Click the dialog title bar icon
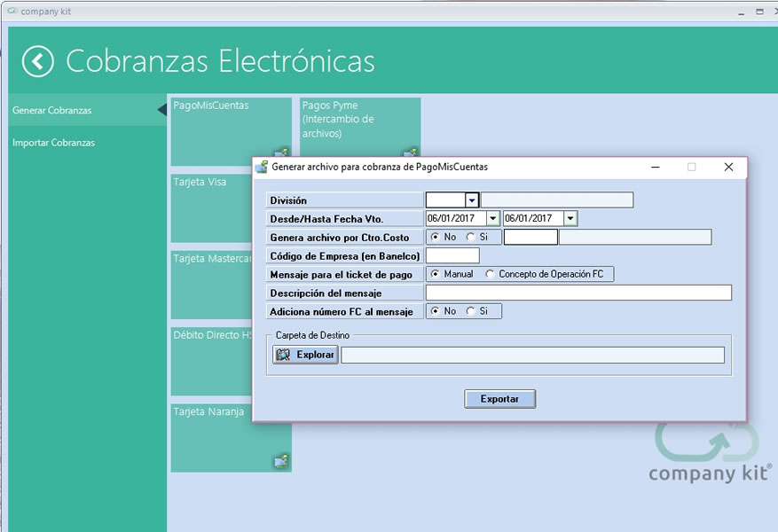 (262, 167)
